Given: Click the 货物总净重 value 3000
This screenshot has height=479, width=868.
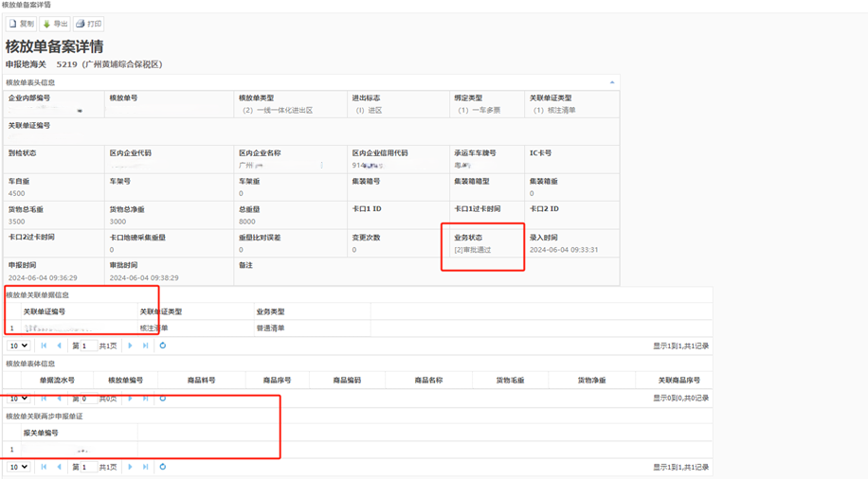Looking at the screenshot, I should point(118,222).
